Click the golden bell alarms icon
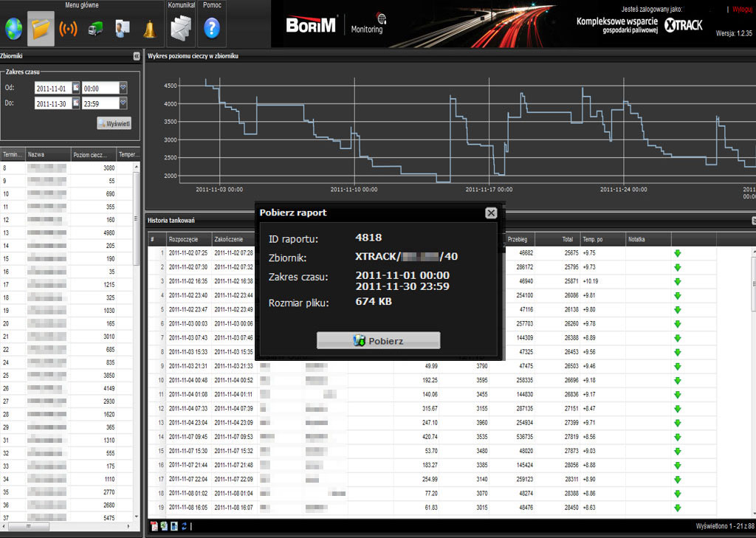 point(150,29)
